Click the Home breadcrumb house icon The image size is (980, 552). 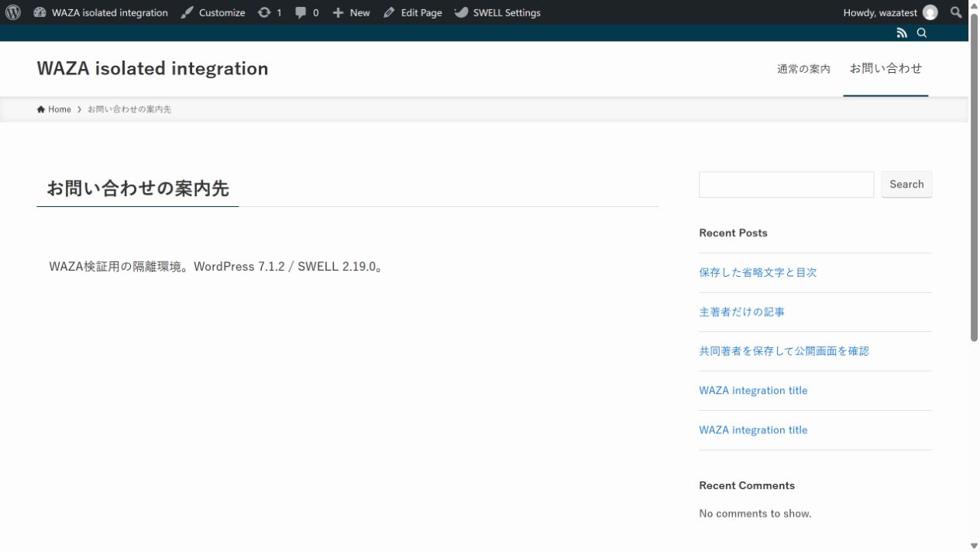(41, 109)
